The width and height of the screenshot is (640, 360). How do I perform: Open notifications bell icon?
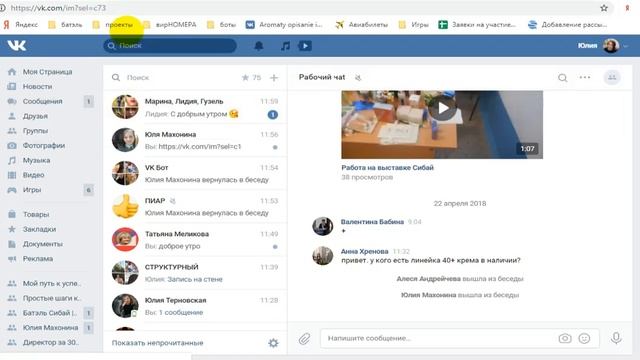pos(259,46)
